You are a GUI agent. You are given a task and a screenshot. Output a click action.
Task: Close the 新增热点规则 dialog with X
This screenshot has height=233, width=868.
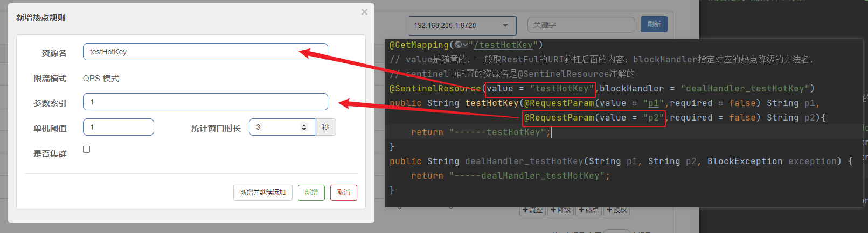364,12
